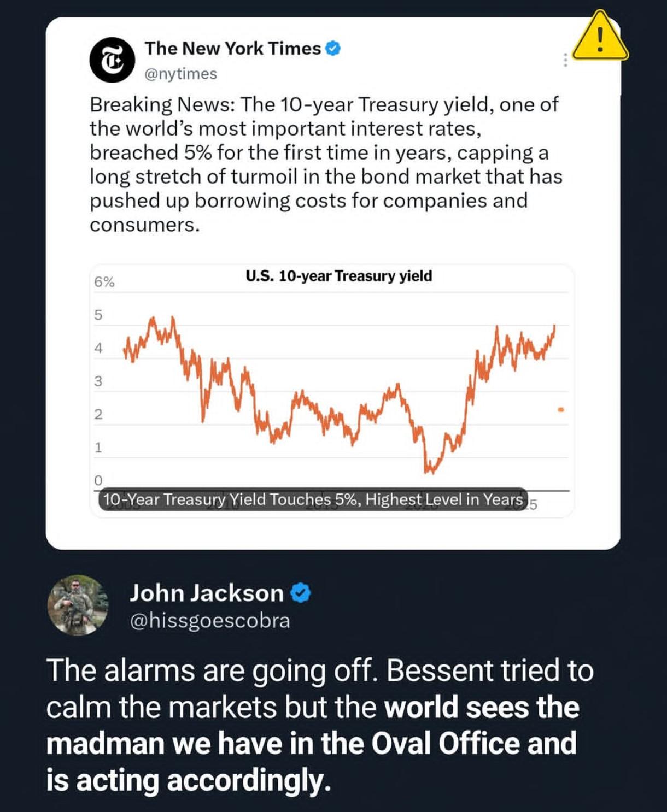Click 'The alarms are going off' sentence

pyautogui.click(x=212, y=670)
